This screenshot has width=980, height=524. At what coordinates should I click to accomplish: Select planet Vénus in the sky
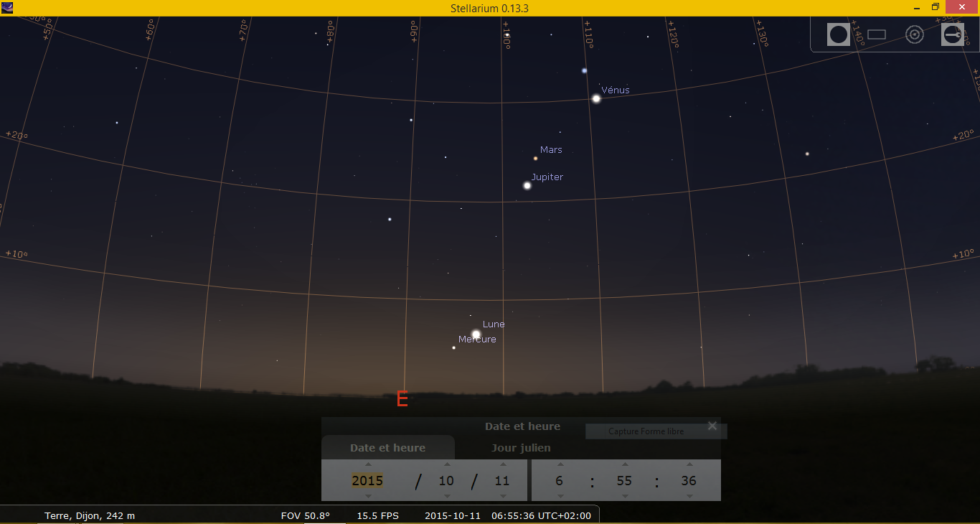point(596,98)
